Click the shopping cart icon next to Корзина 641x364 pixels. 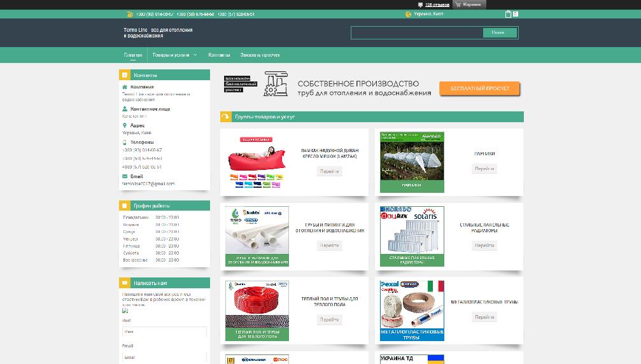458,4
